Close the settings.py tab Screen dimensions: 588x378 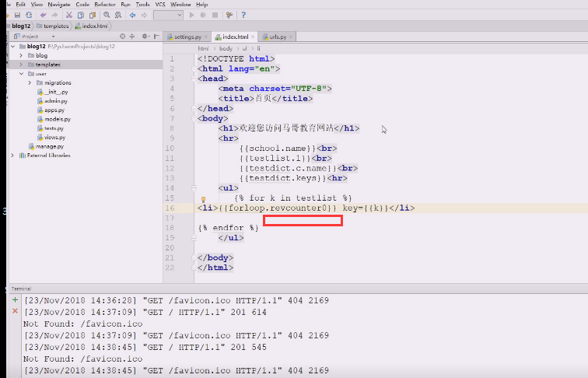coord(206,37)
